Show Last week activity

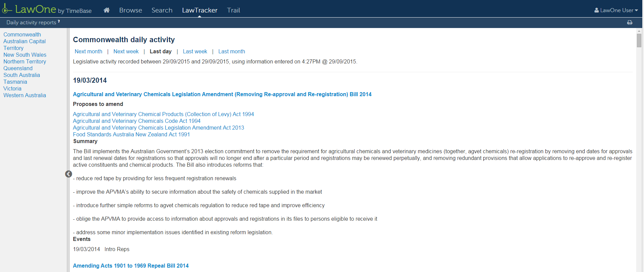coord(195,51)
